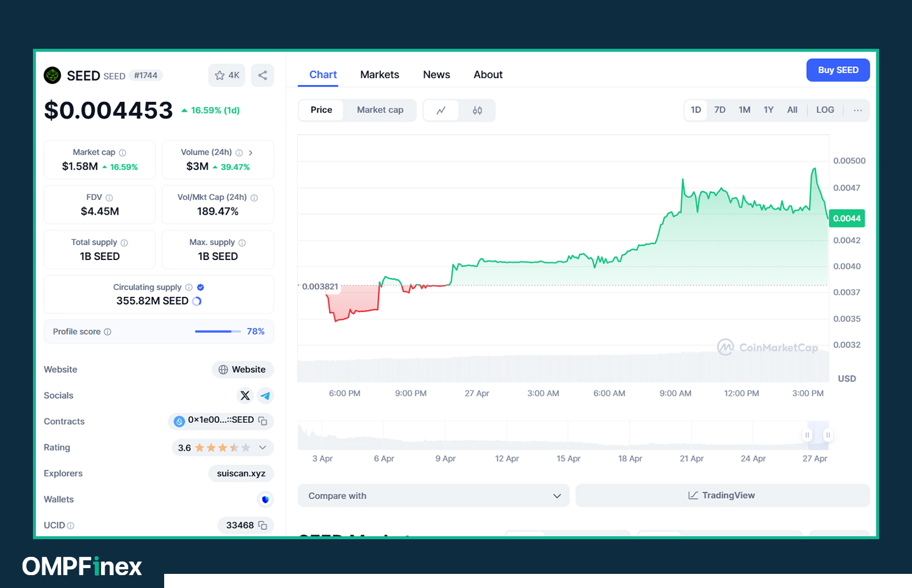Image resolution: width=912 pixels, height=588 pixels.
Task: Click left handle of range navigator
Action: tap(807, 435)
